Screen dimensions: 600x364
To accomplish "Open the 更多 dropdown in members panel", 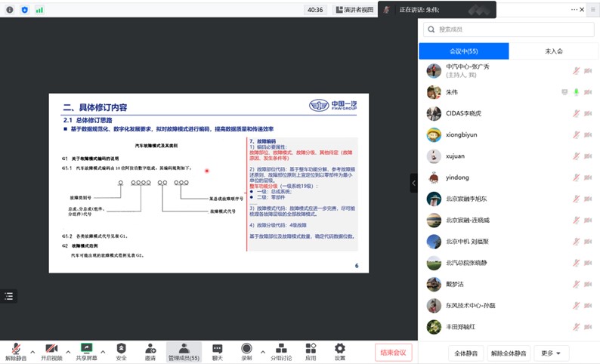I will [551, 353].
